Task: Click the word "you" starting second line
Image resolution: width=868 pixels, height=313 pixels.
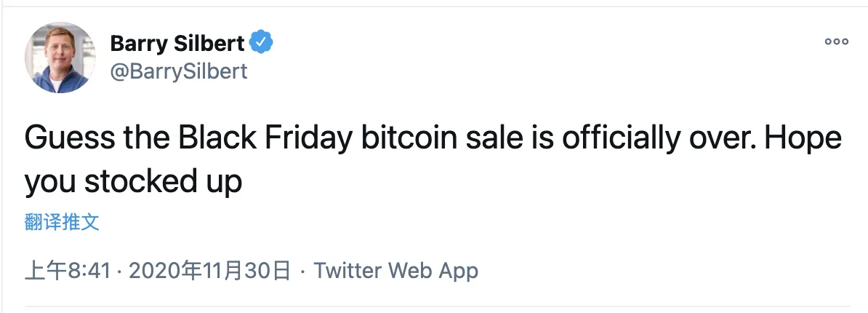Action: 50,182
